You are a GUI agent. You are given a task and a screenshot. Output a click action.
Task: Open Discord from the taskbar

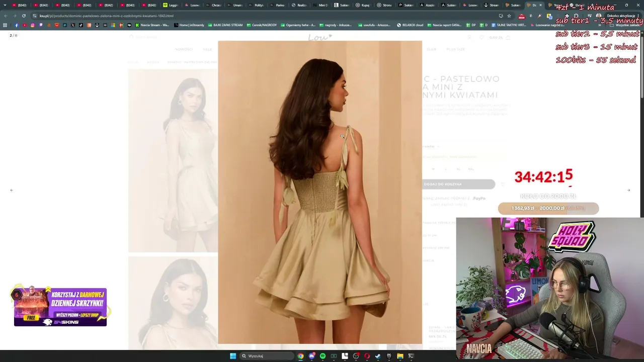311,356
